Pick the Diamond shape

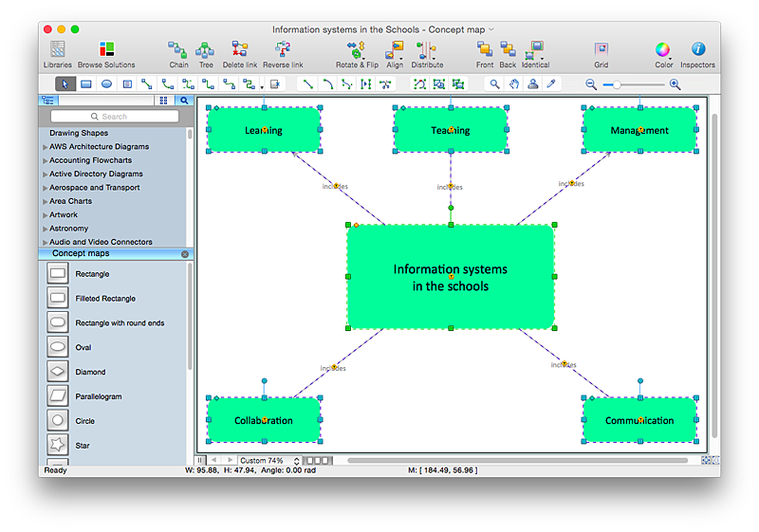pyautogui.click(x=58, y=372)
